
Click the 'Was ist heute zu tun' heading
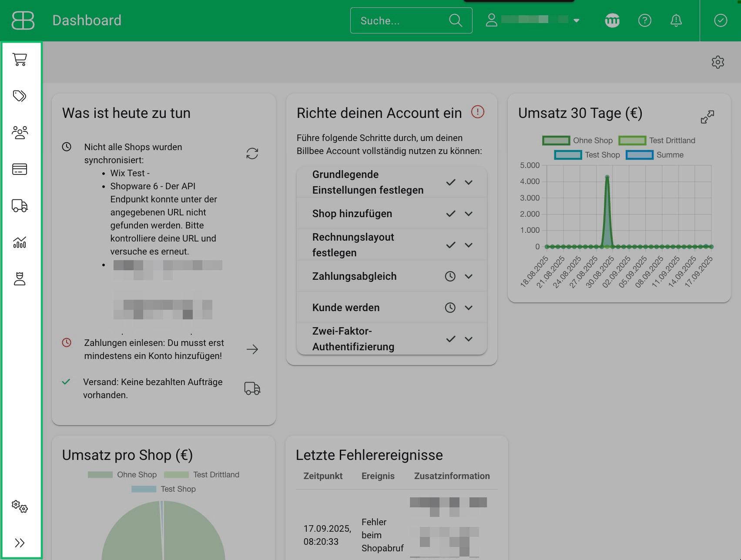click(x=126, y=113)
